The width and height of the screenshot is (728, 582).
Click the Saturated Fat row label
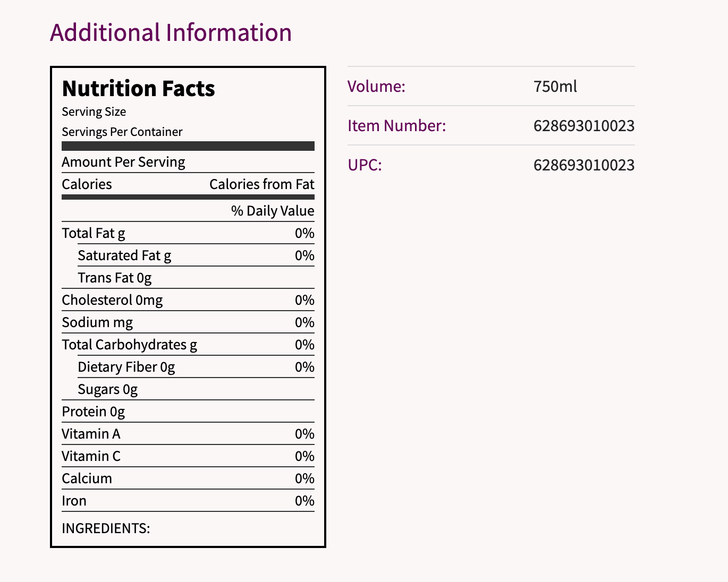[124, 256]
